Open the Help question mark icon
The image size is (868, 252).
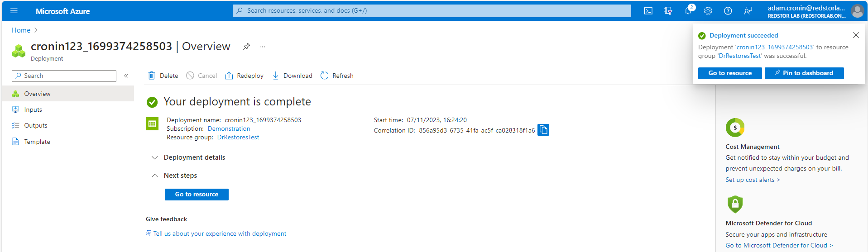point(728,11)
